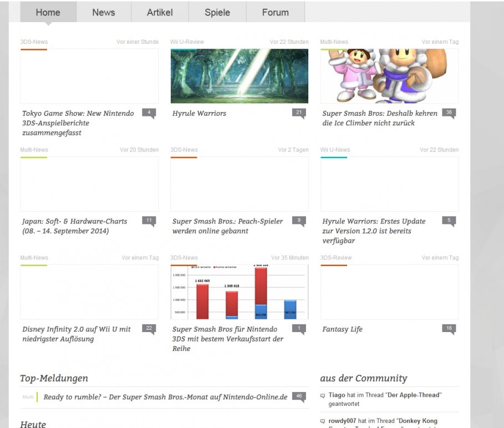Click the 16 comments badge beside Fantasy Life
This screenshot has height=428, width=504.
449,328
